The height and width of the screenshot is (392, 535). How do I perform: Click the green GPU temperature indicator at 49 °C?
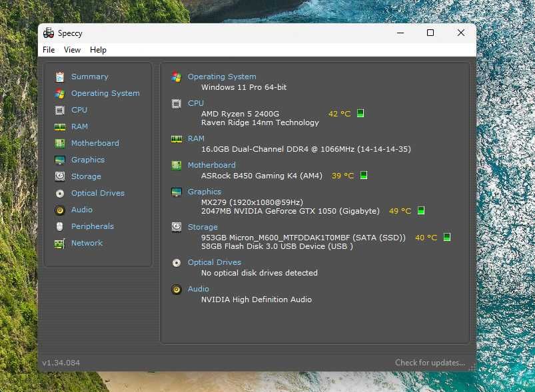pyautogui.click(x=421, y=211)
